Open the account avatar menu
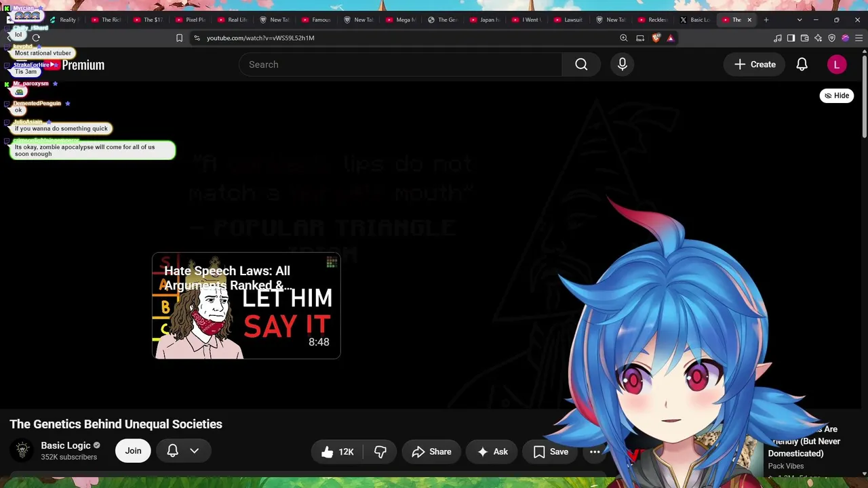Screen dimensions: 868x488 (837, 64)
